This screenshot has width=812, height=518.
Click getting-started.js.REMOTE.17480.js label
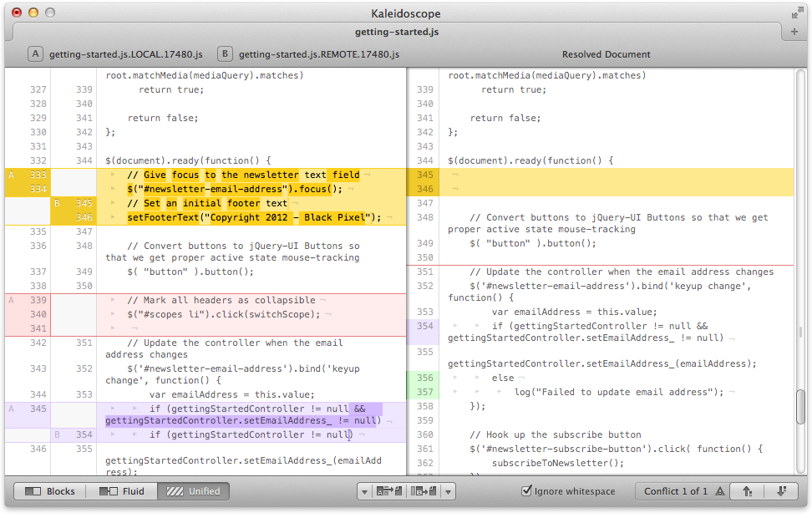point(319,54)
